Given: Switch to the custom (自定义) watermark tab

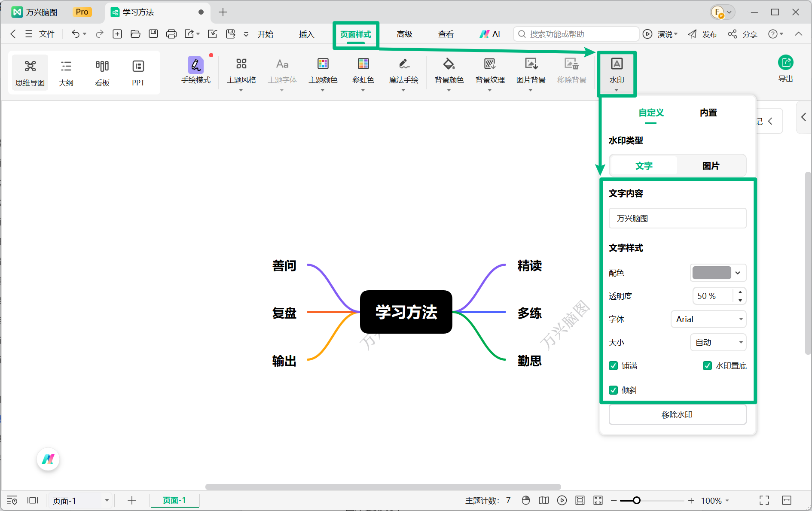Looking at the screenshot, I should [651, 113].
